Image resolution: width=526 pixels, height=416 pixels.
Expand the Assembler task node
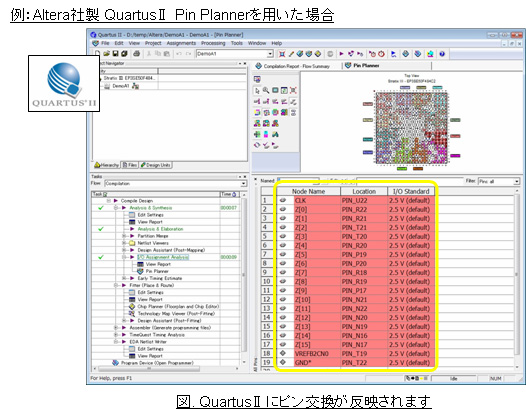pos(116,327)
